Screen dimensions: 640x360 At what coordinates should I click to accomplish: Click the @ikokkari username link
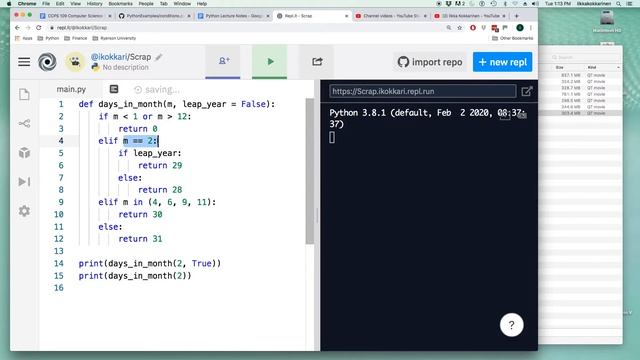coord(108,57)
